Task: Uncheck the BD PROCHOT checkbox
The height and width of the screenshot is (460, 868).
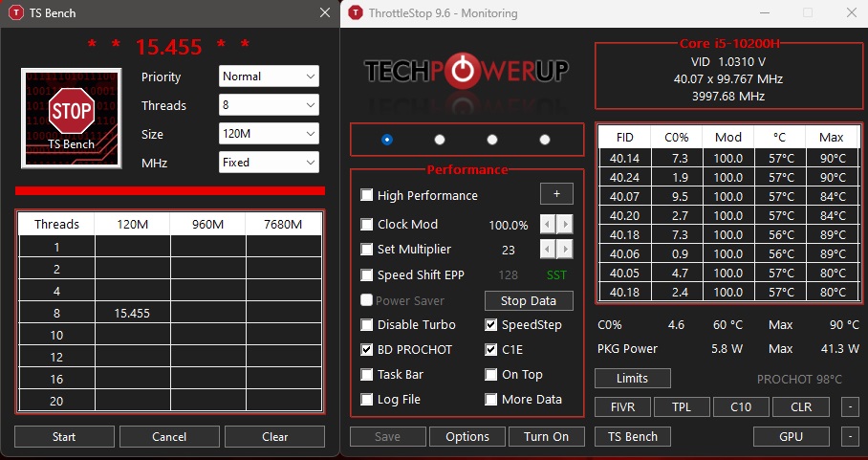Action: coord(366,349)
